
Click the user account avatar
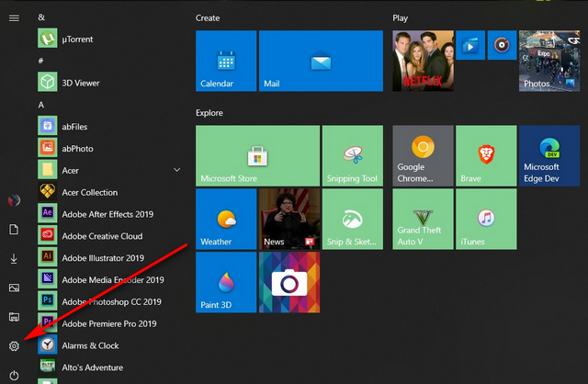[x=14, y=200]
